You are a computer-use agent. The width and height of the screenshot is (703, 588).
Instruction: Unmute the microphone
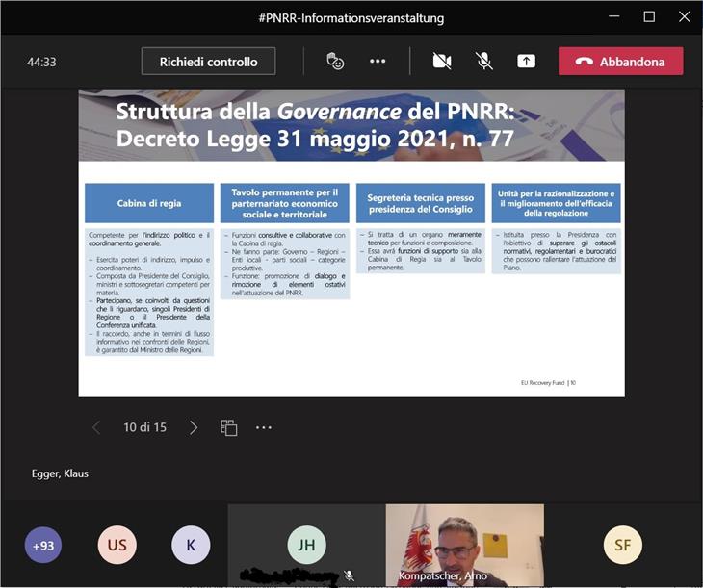click(x=484, y=62)
